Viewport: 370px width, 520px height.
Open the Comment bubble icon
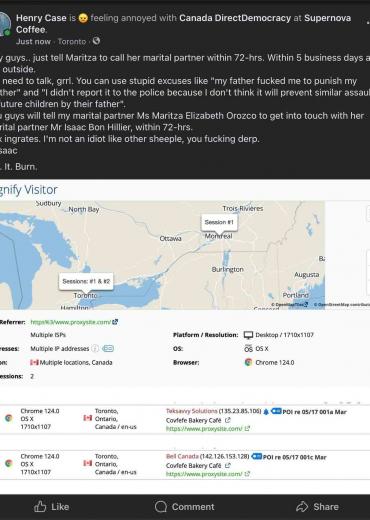pos(161,507)
